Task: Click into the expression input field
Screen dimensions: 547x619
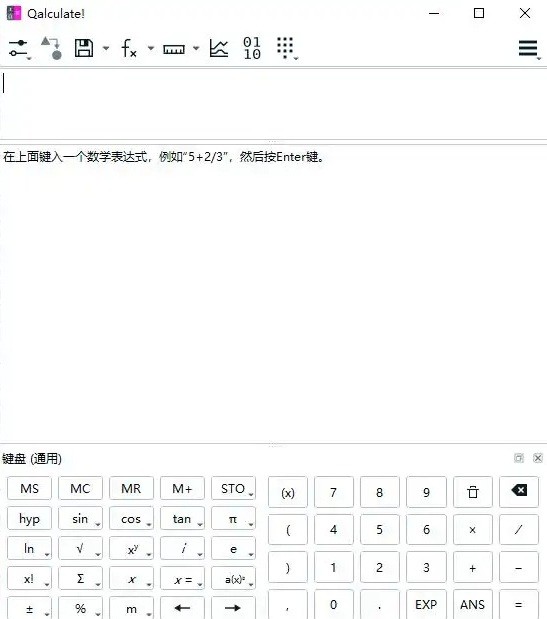Action: click(274, 104)
